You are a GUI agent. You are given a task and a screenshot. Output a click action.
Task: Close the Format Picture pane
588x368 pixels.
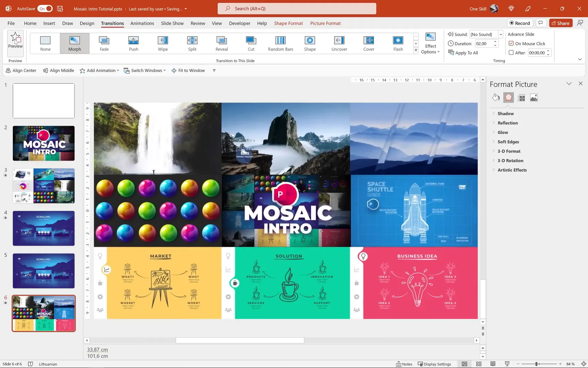tap(581, 83)
